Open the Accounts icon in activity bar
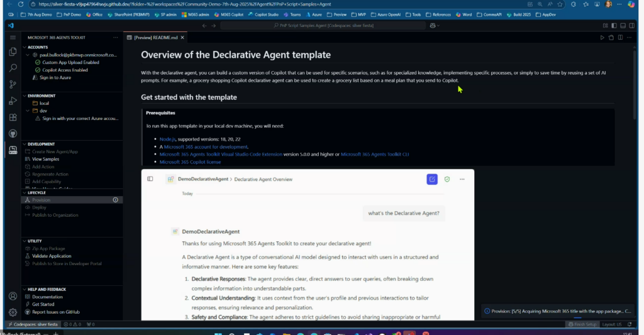The image size is (644, 335). coord(13,296)
